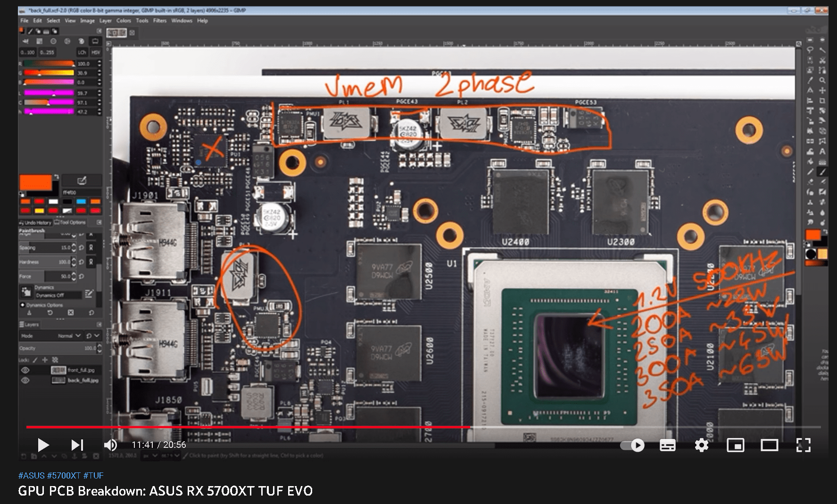Screen dimensions: 837x504
Task: Toggle the lock position icon
Action: point(45,360)
